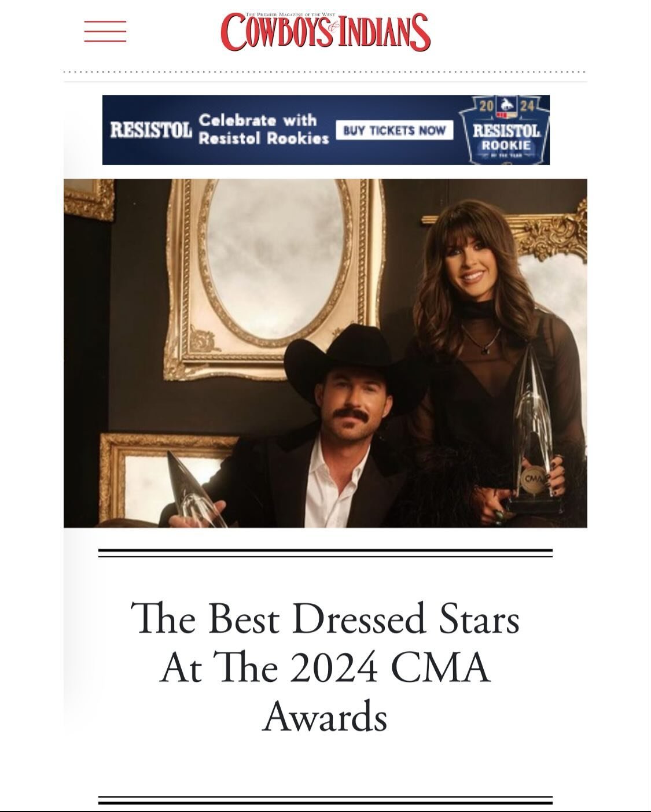Click the Premier Magazine of the West tagline
The image size is (651, 812).
290,14
